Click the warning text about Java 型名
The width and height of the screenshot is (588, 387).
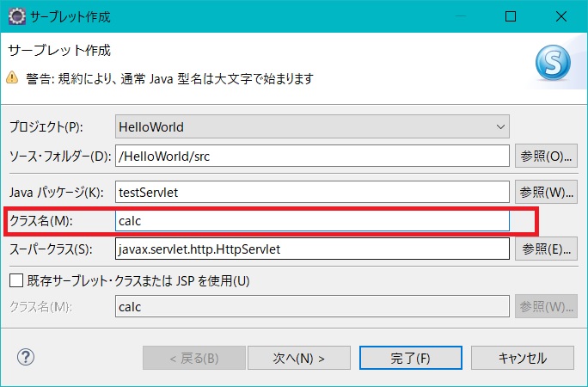[x=169, y=79]
